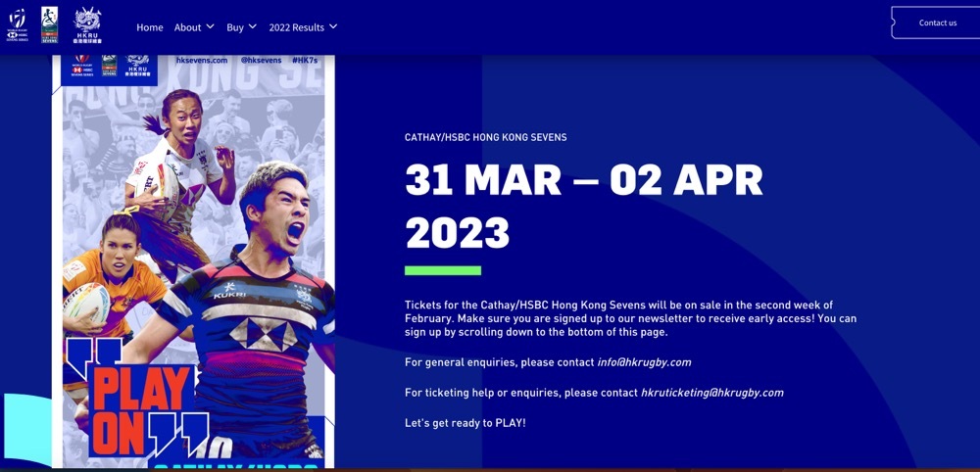Open hkruticketing@hkrugby.com email link
This screenshot has height=472, width=980.
click(711, 393)
